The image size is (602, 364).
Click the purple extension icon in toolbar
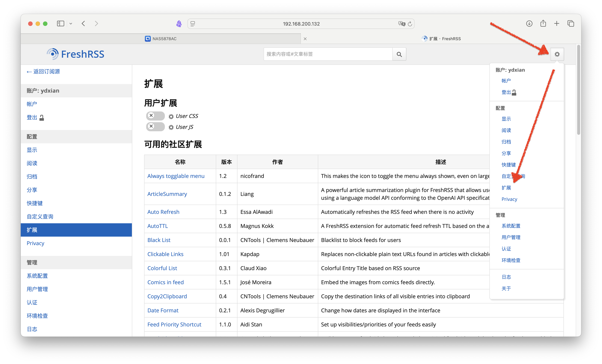179,24
